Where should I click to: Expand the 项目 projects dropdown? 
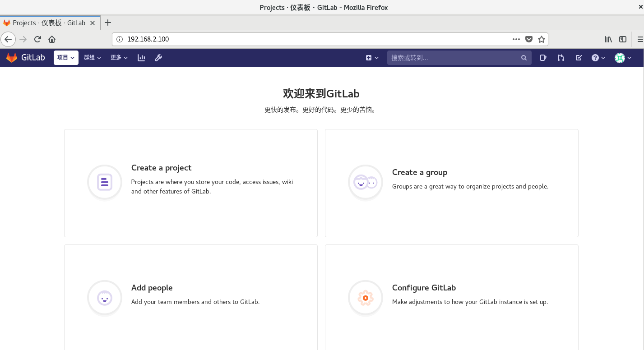pos(66,58)
